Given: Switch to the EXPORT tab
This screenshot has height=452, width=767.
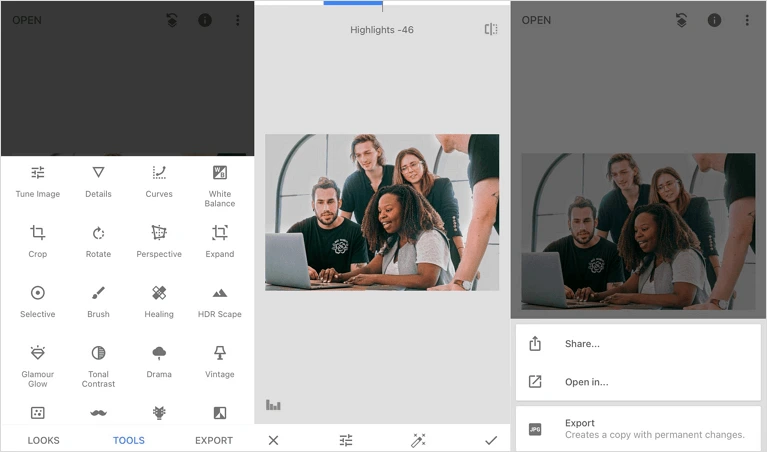Looking at the screenshot, I should [214, 440].
